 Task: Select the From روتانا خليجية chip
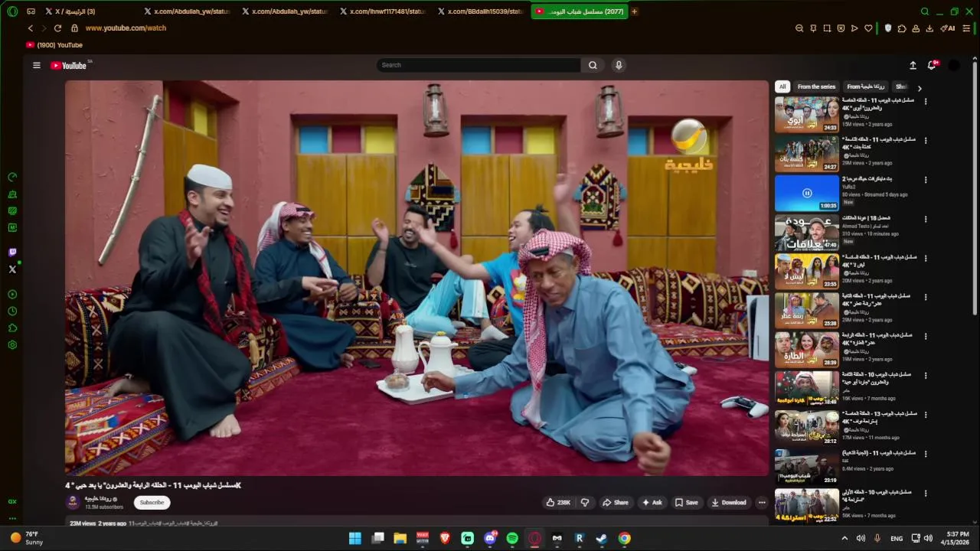tap(866, 86)
